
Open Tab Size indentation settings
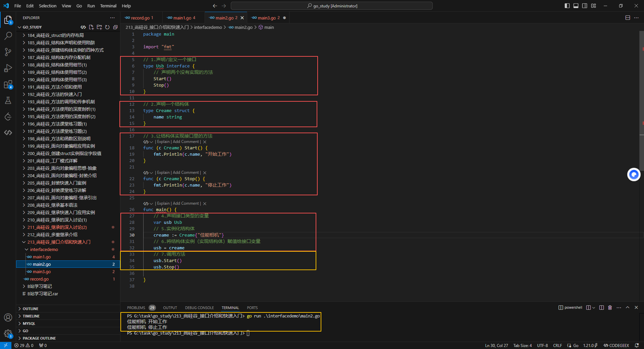tap(523, 345)
